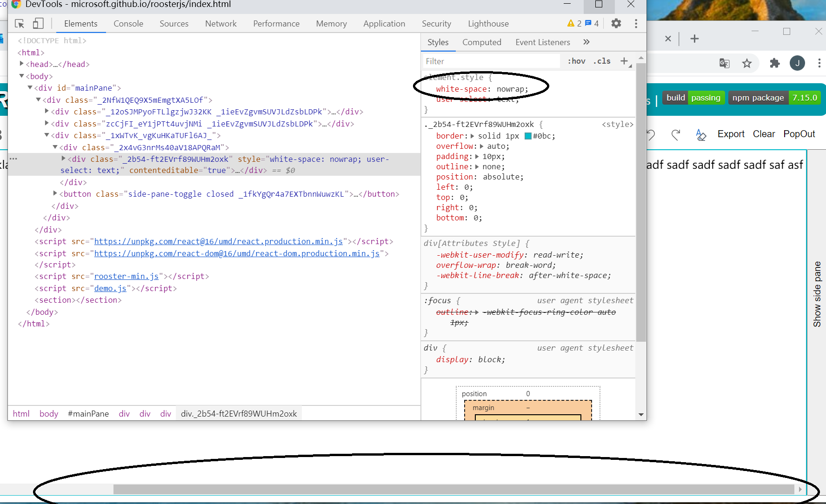826x504 pixels.
Task: Click the undo icon in editor ribbon
Action: point(650,135)
